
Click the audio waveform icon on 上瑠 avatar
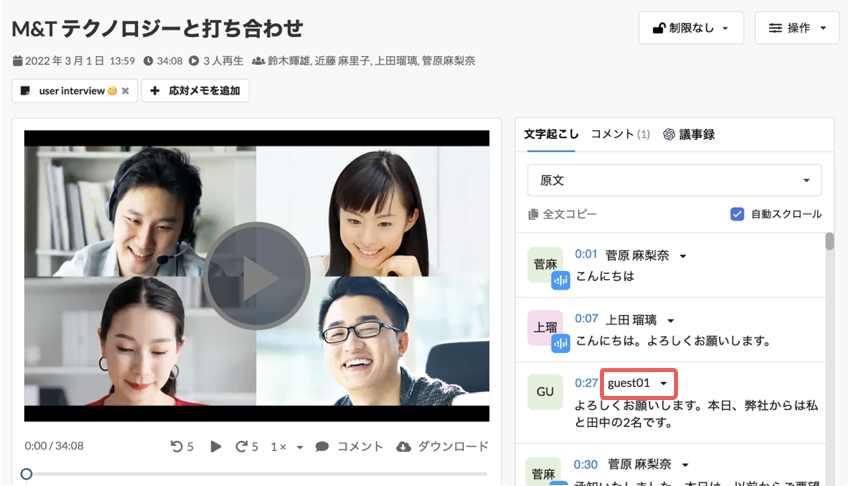[x=561, y=343]
